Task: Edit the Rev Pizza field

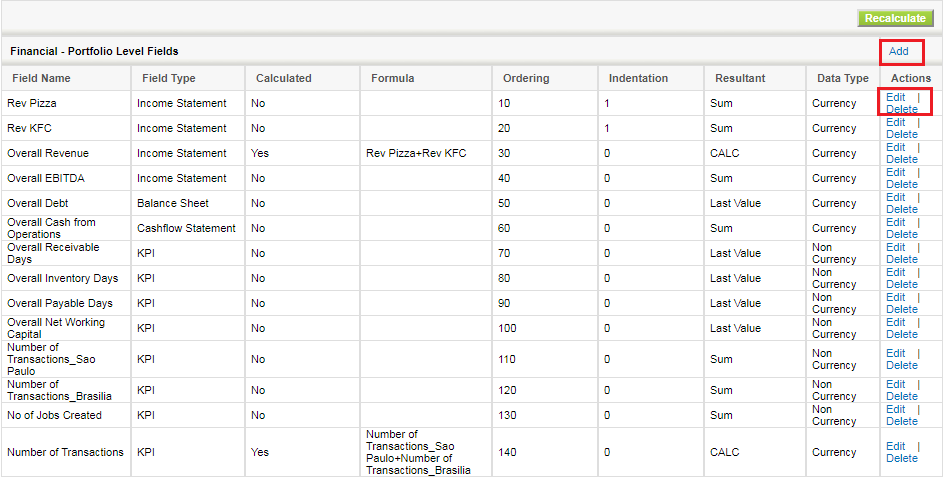Action: click(x=896, y=97)
